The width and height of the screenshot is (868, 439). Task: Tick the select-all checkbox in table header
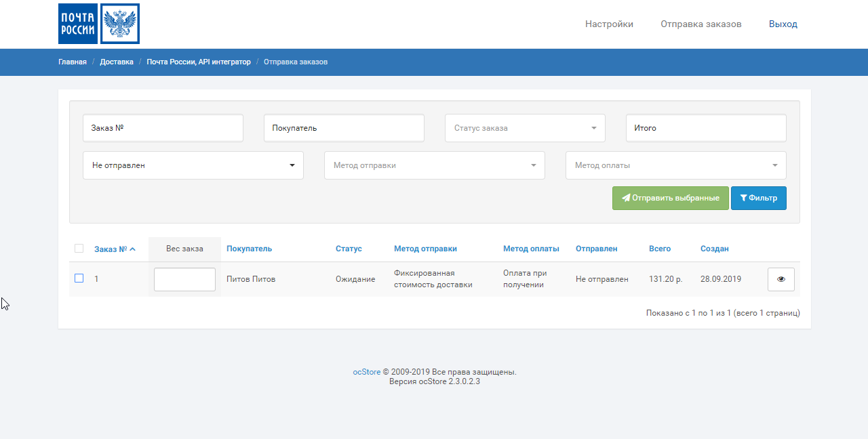(79, 249)
